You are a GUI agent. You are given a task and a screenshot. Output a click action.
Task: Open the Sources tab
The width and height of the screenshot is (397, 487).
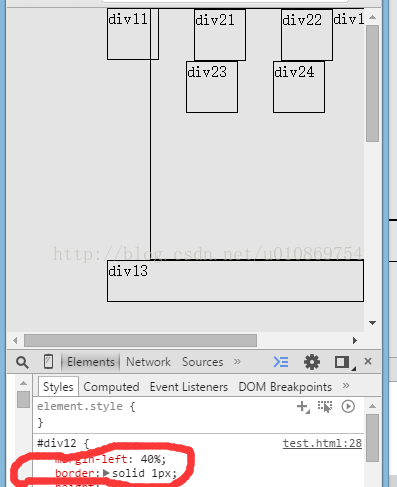203,362
